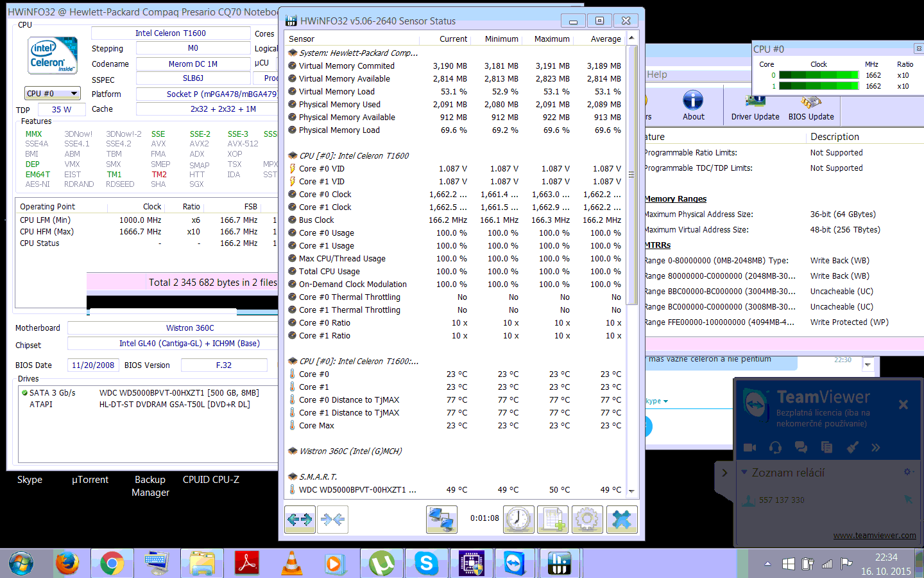Viewport: 924px width, 578px height.
Task: Open TeamViewer session list gear settings
Action: pos(908,472)
